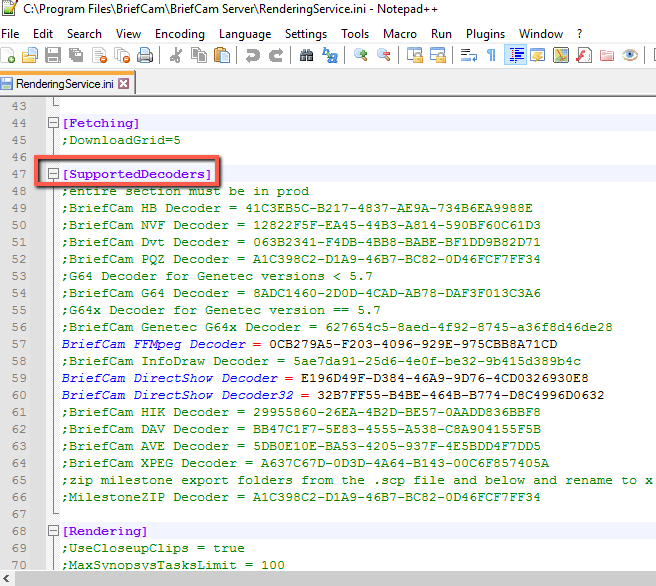This screenshot has width=656, height=586.
Task: Open the Edit menu
Action: tap(43, 34)
